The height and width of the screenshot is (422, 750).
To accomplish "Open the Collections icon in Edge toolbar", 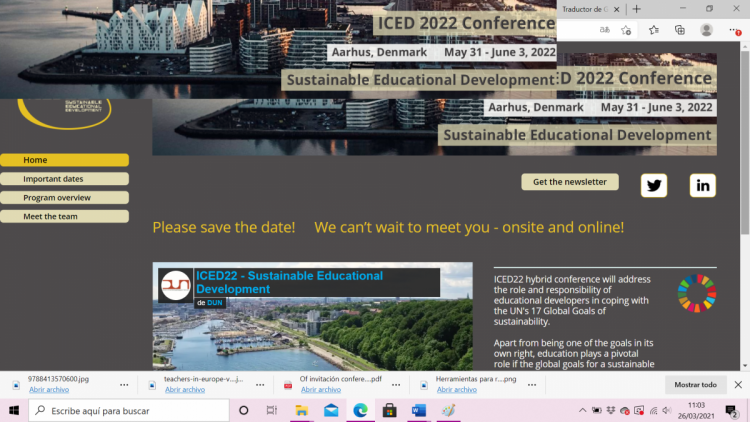I will (679, 30).
